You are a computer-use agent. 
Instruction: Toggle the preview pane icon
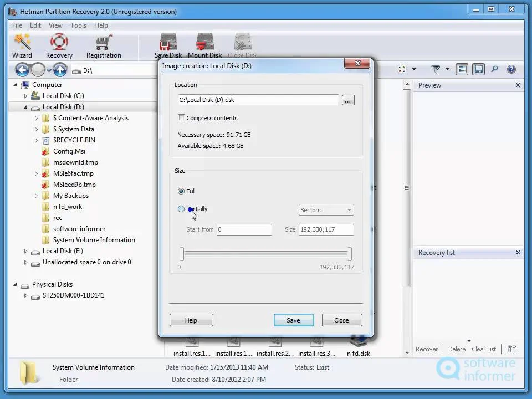click(462, 70)
